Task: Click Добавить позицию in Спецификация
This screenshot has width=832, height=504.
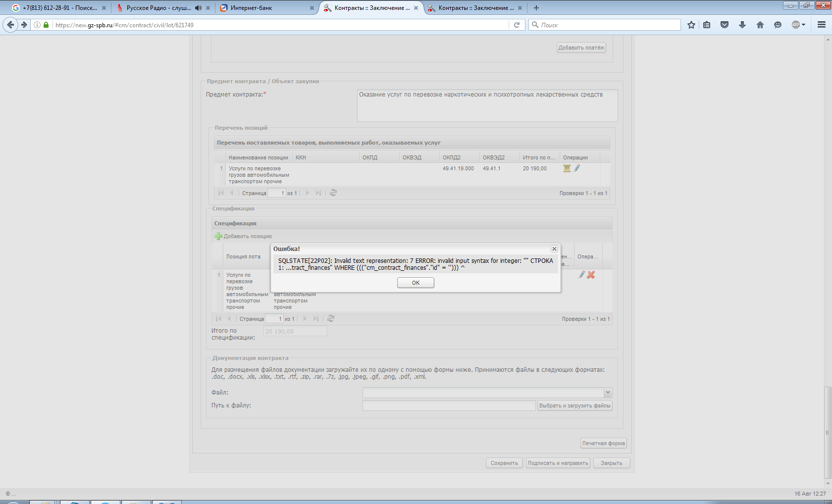Action: coord(243,236)
